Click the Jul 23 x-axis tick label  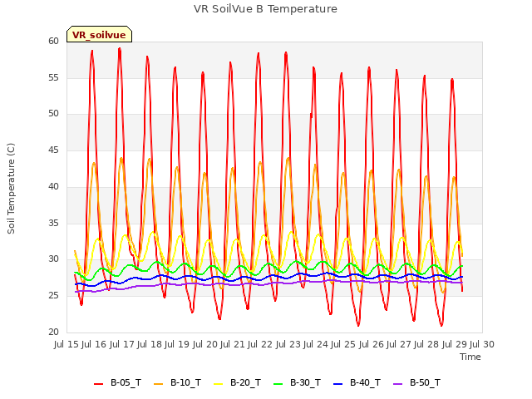pyautogui.click(x=288, y=345)
